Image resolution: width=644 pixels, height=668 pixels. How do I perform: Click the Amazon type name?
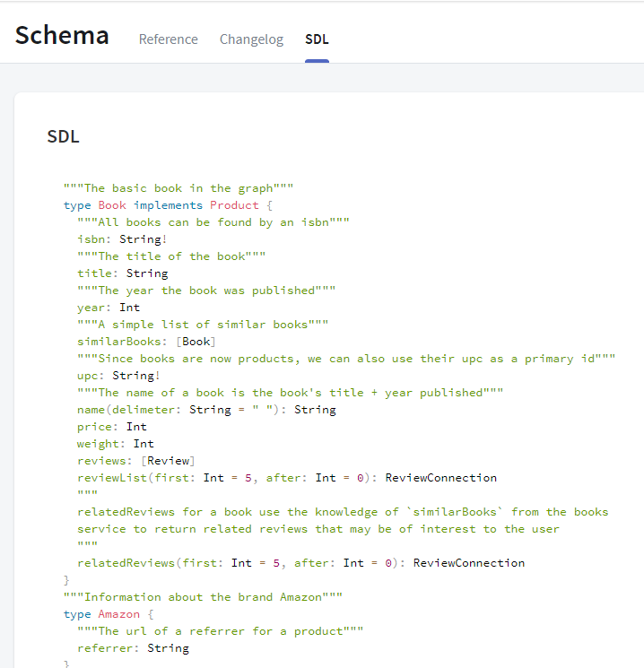[x=118, y=614]
